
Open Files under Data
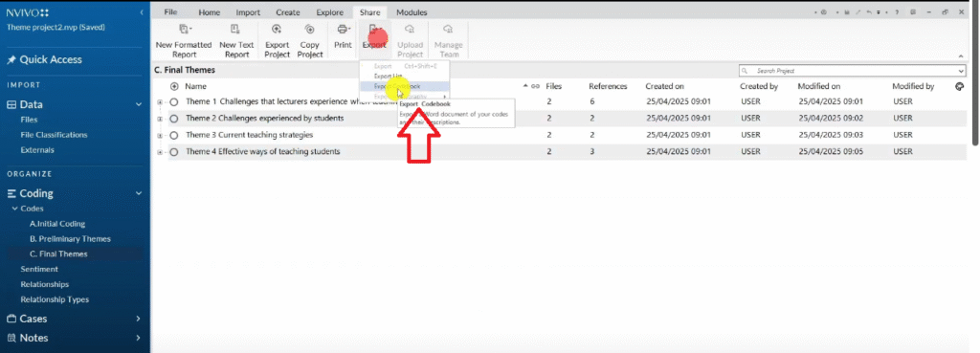[29, 120]
